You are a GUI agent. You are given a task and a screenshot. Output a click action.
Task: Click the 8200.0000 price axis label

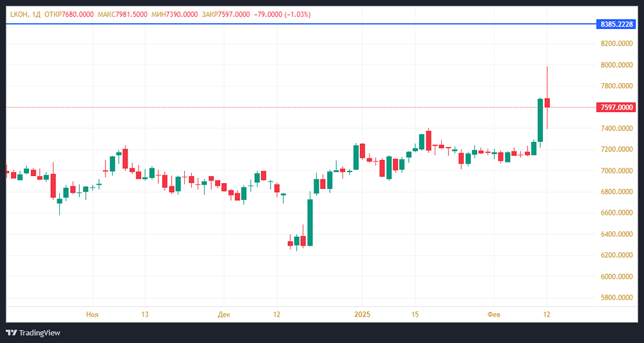(616, 44)
